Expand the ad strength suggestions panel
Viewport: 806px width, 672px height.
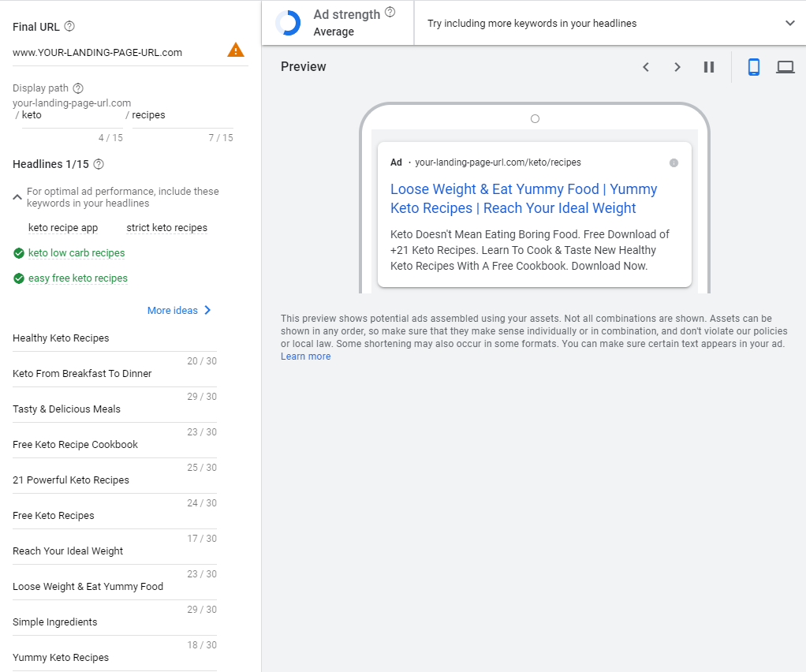[789, 24]
